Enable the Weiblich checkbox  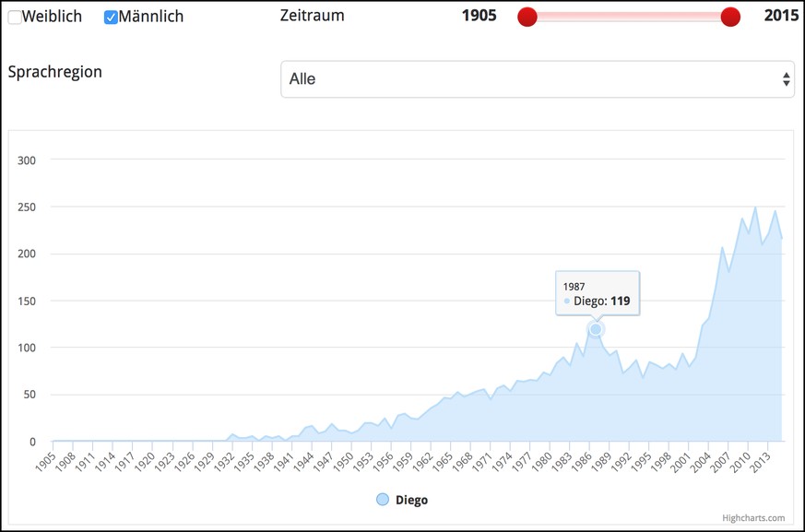(x=15, y=18)
